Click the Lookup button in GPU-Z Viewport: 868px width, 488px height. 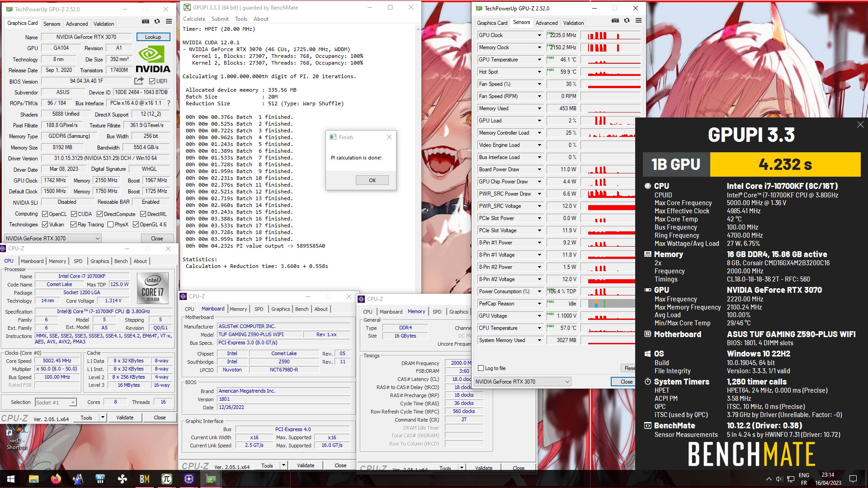pos(153,37)
